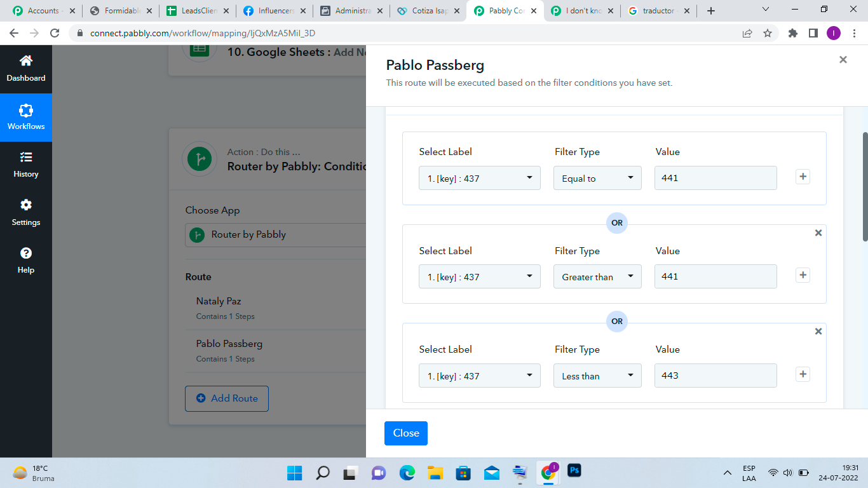Switch to the LeadsClien browser tab
Viewport: 868px width, 488px height.
point(198,11)
